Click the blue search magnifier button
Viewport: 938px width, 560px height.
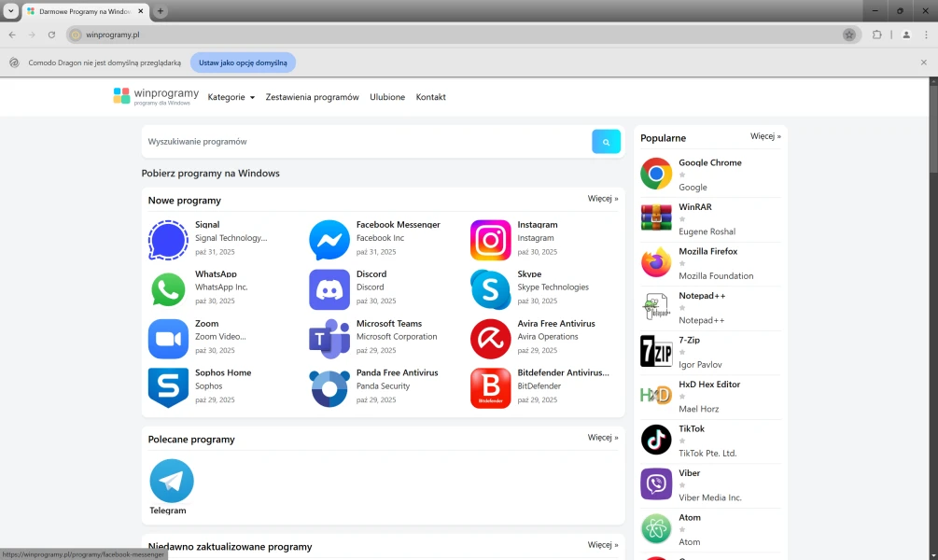(x=606, y=142)
